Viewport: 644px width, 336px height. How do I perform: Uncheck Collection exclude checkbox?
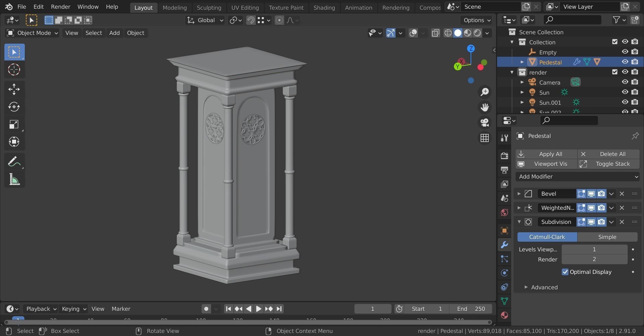pos(614,42)
